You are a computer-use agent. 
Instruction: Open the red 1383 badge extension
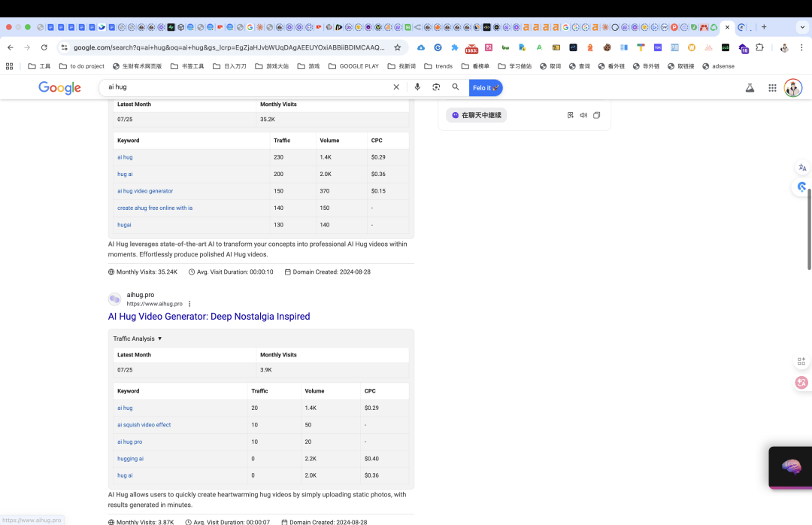coord(471,49)
